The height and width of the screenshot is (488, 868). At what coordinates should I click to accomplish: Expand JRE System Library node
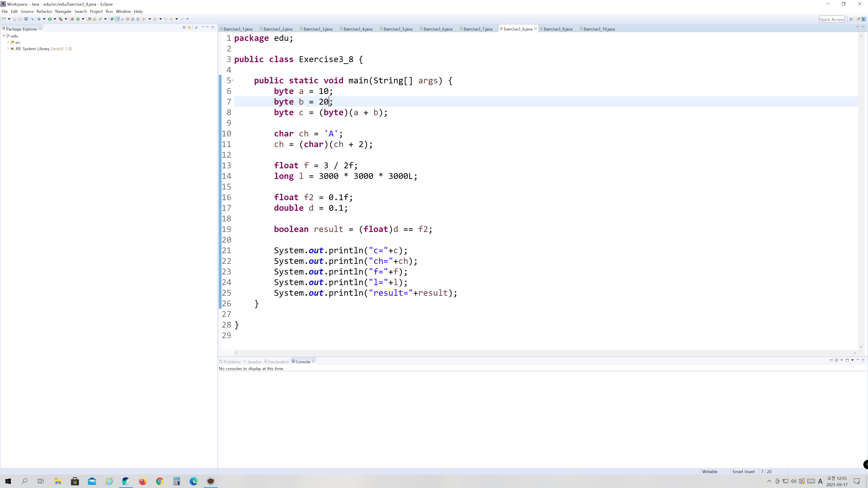(x=8, y=49)
